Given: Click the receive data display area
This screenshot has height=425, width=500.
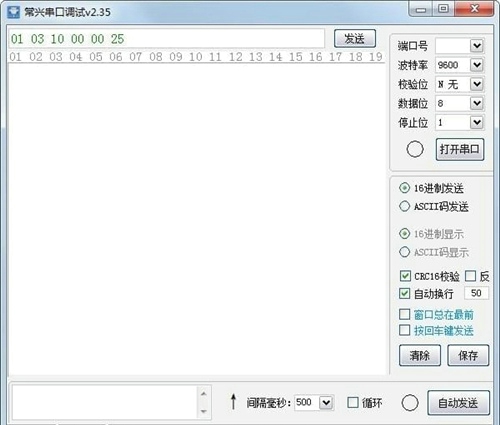Looking at the screenshot, I should point(197,218).
